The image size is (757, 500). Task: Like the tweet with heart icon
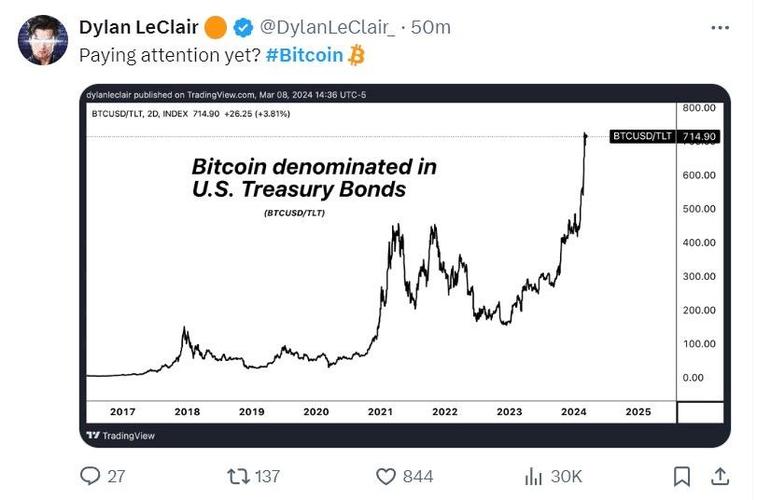(x=386, y=476)
